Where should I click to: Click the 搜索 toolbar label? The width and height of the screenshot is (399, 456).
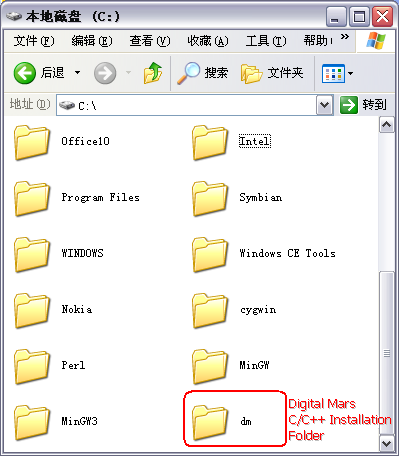tap(216, 73)
